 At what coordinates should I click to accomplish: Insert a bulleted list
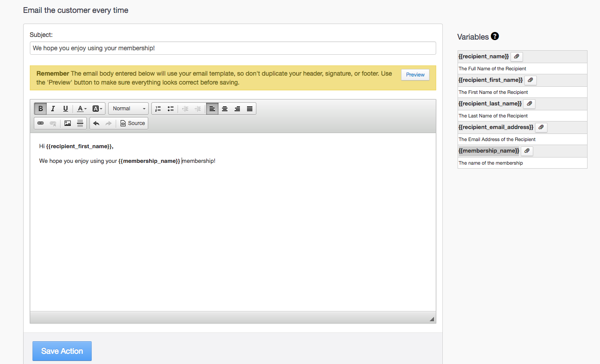point(170,109)
